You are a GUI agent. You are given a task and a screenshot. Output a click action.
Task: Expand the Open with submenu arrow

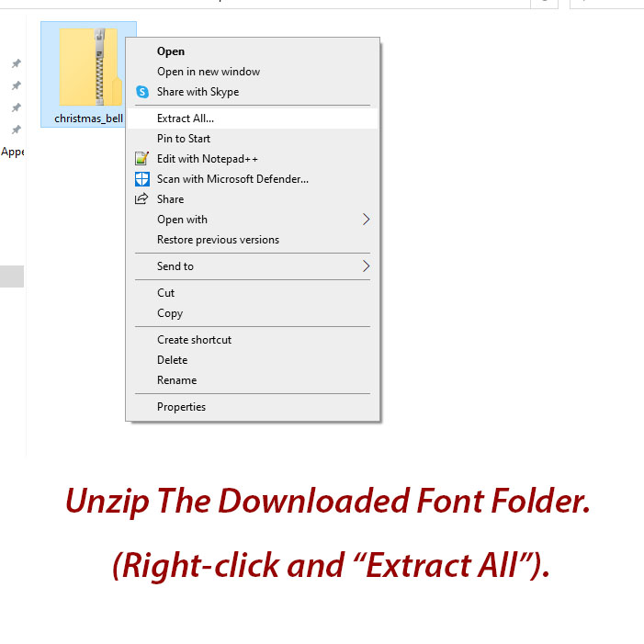(366, 220)
